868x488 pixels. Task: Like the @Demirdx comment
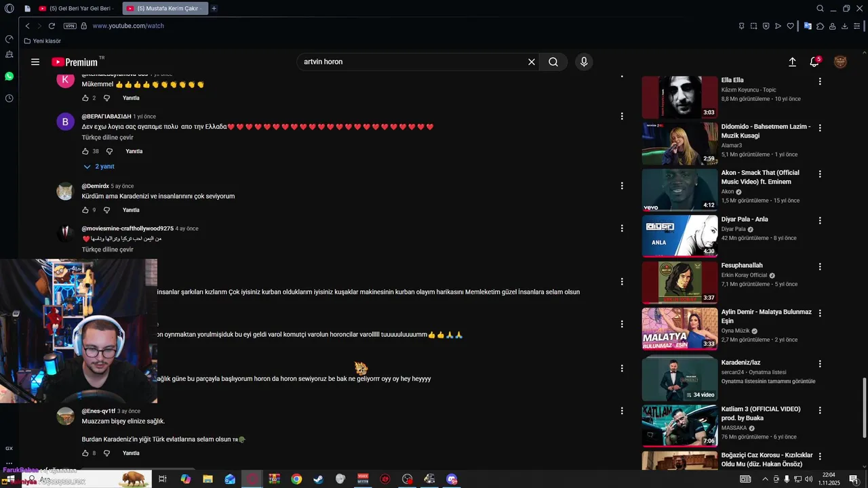[85, 210]
